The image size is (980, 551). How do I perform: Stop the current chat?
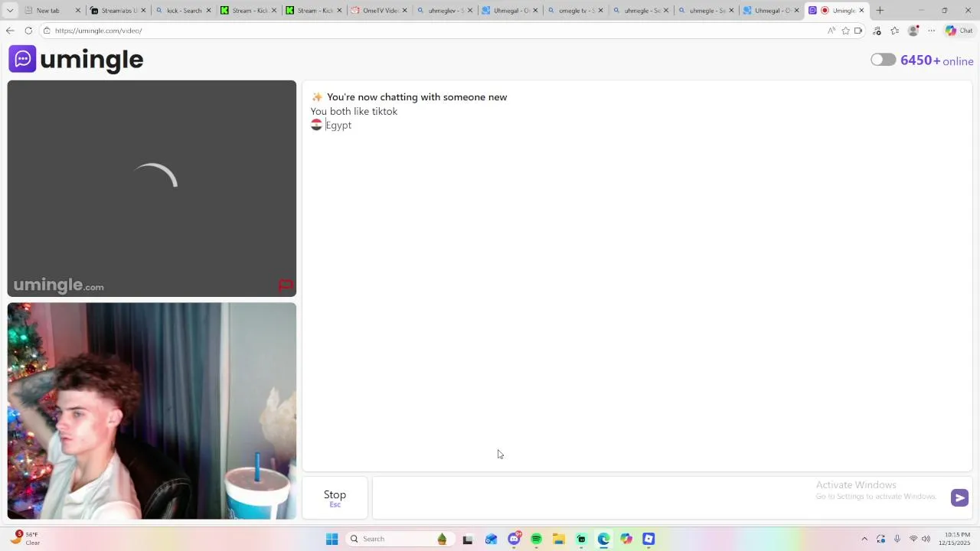pyautogui.click(x=335, y=497)
